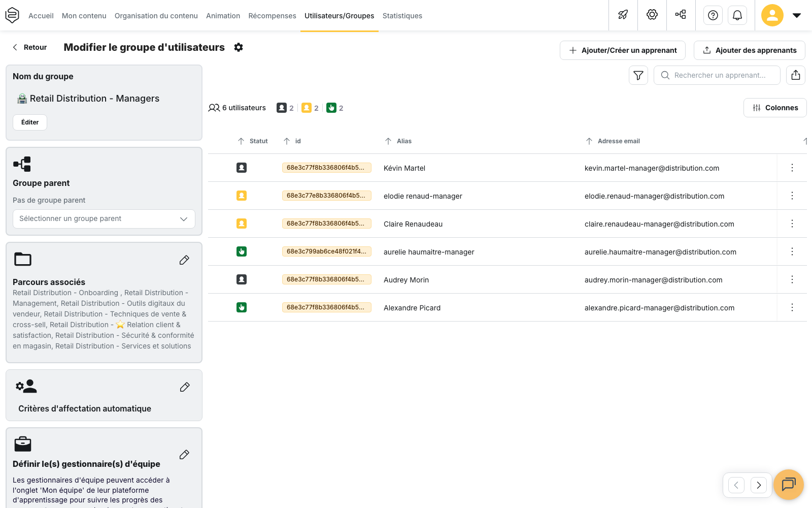Open the settings gear in top bar
This screenshot has width=812, height=508.
click(x=652, y=15)
